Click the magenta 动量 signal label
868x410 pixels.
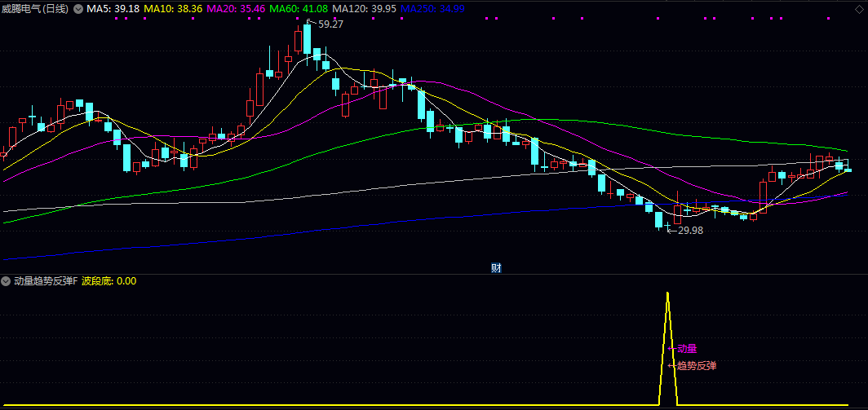(x=687, y=349)
